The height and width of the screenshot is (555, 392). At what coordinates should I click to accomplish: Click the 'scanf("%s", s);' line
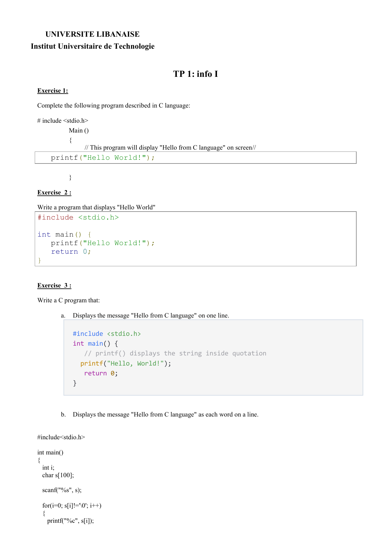click(62, 490)
